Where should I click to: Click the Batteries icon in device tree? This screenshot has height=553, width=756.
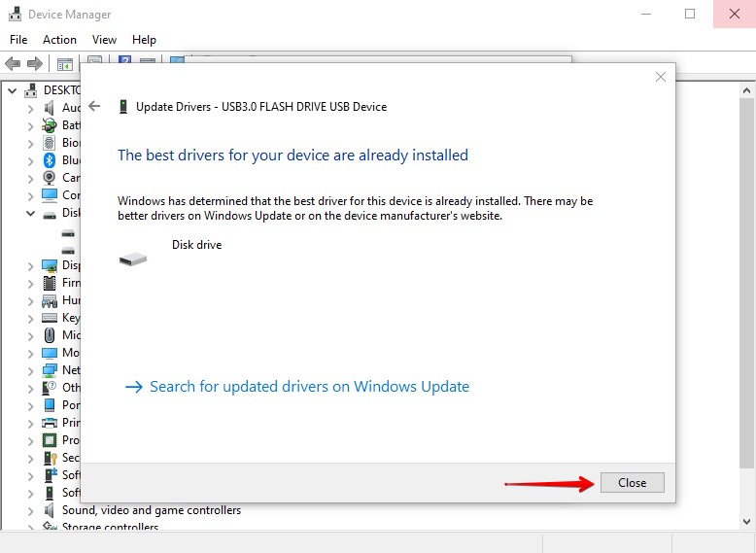[x=50, y=125]
